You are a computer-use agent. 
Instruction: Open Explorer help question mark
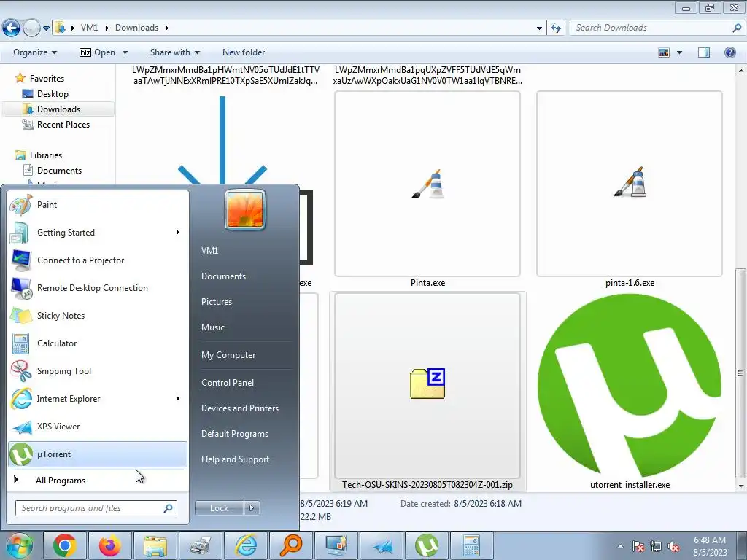tap(729, 52)
